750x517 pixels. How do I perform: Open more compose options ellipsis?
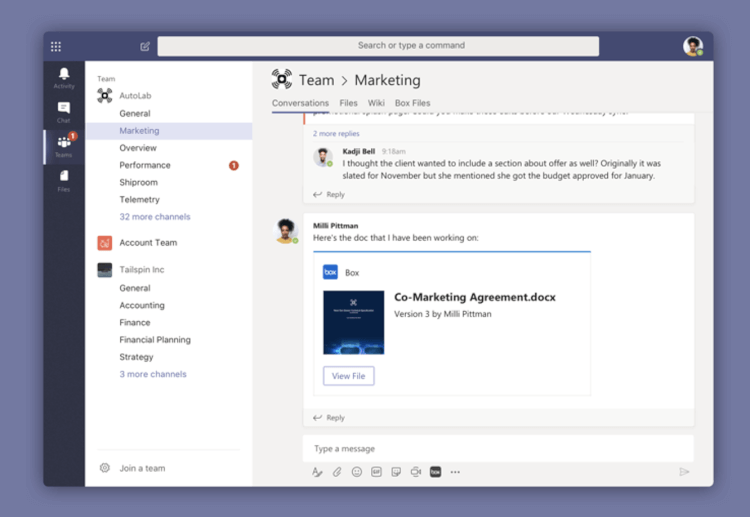click(455, 472)
